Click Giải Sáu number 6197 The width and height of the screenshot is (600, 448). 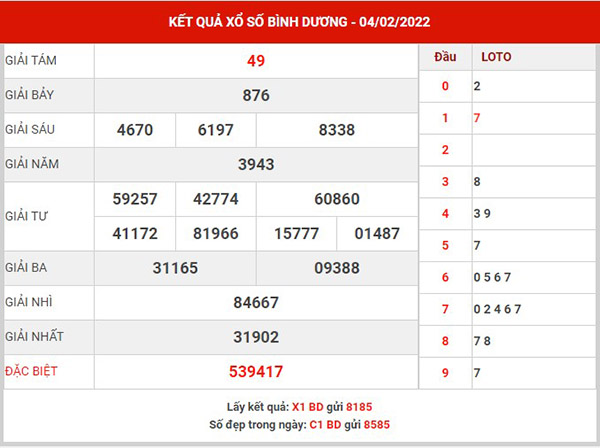(x=215, y=130)
